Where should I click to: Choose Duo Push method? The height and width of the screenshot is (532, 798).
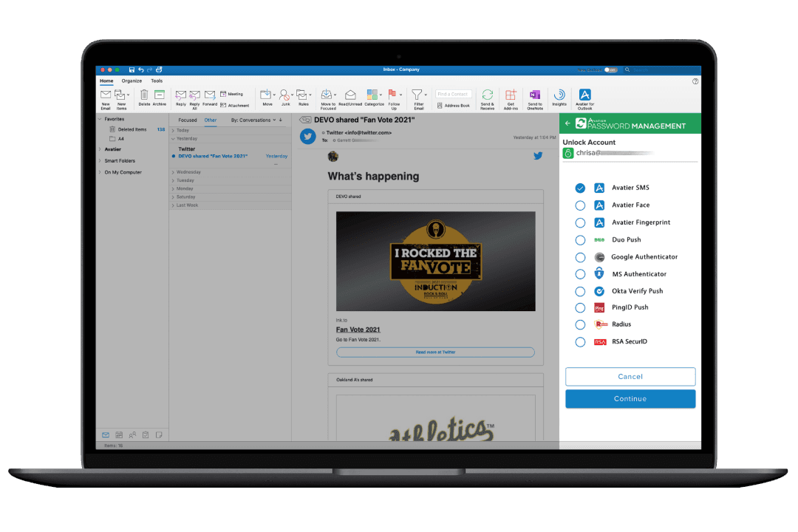click(x=580, y=240)
